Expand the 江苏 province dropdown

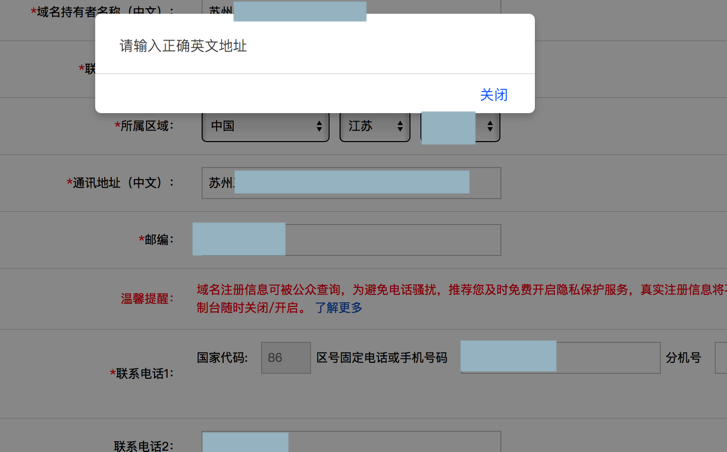[x=375, y=126]
